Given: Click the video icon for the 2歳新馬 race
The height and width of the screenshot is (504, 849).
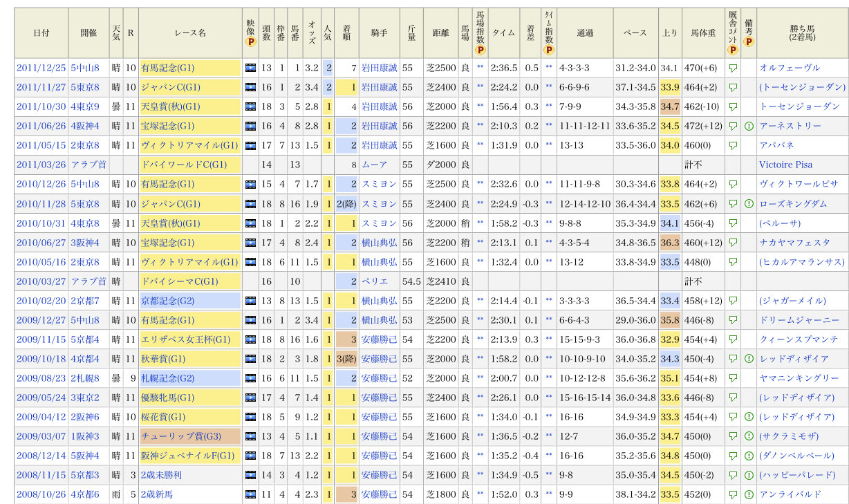Looking at the screenshot, I should [250, 494].
